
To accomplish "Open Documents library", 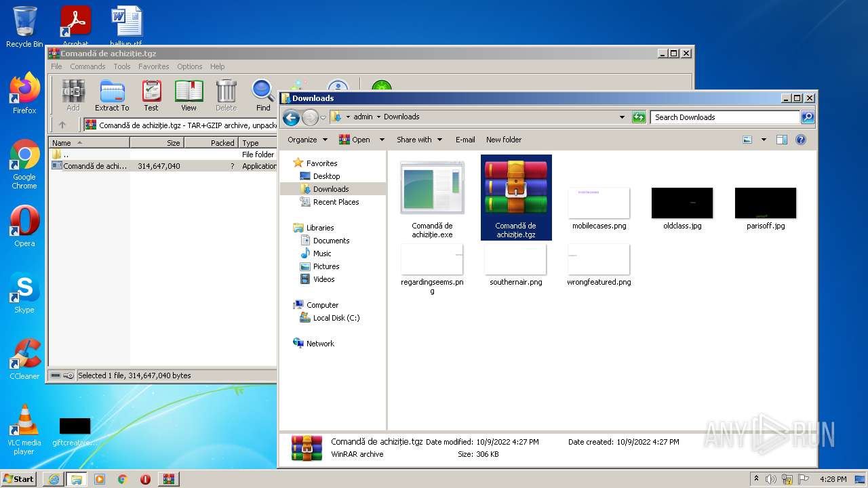I will tap(325, 241).
